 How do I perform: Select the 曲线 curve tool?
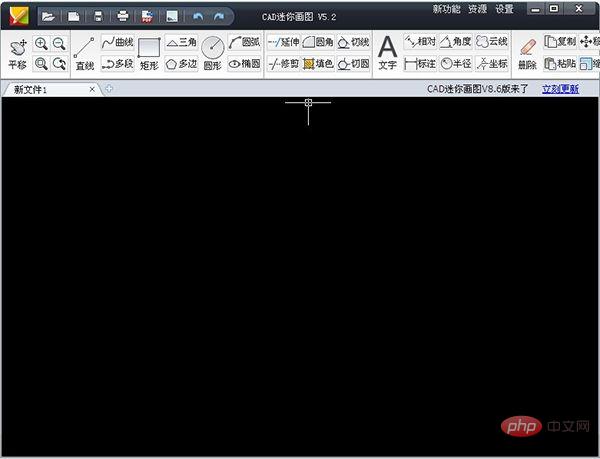click(x=117, y=42)
